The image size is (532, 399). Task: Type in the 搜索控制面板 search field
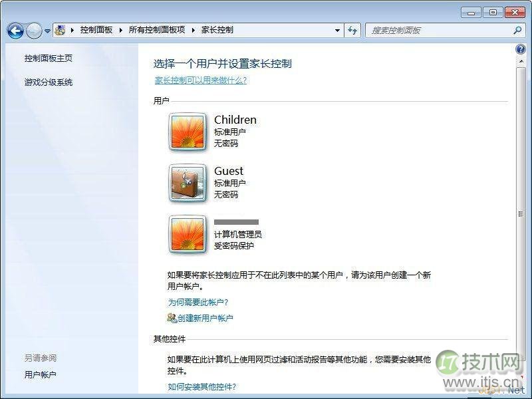[432, 30]
